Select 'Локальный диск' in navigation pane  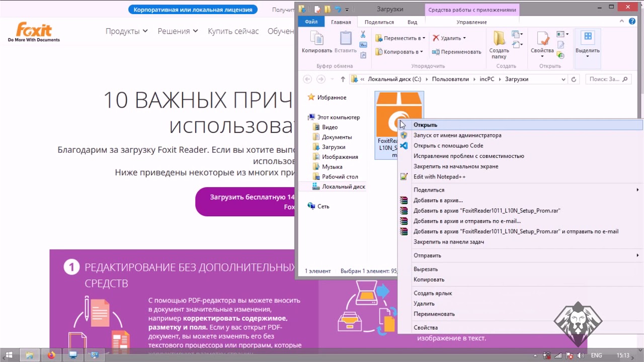point(344,187)
